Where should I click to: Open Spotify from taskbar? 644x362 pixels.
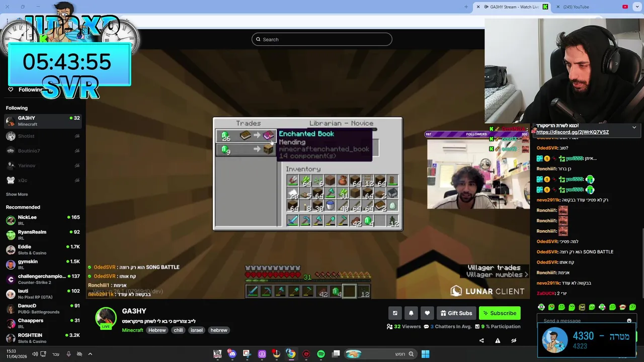click(321, 354)
